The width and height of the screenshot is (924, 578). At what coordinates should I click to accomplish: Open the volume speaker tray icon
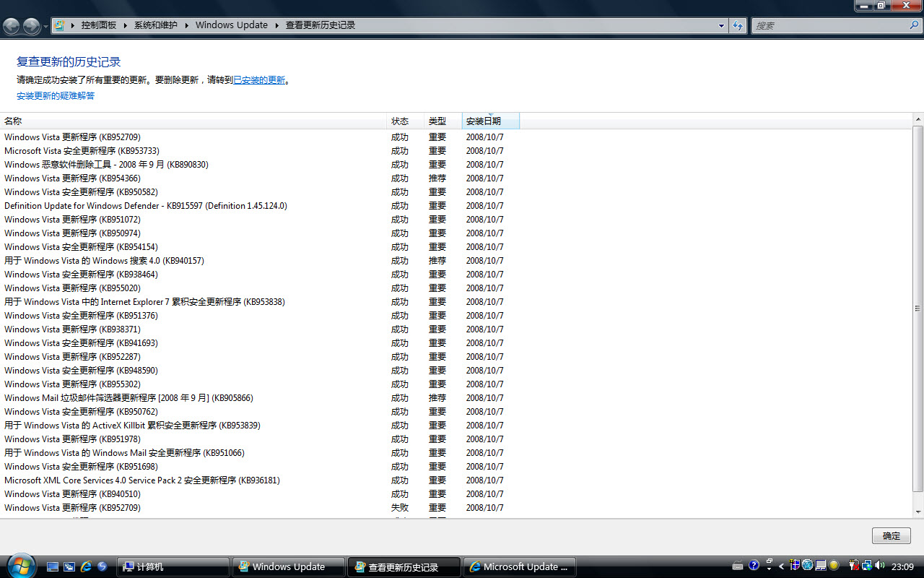pos(880,566)
